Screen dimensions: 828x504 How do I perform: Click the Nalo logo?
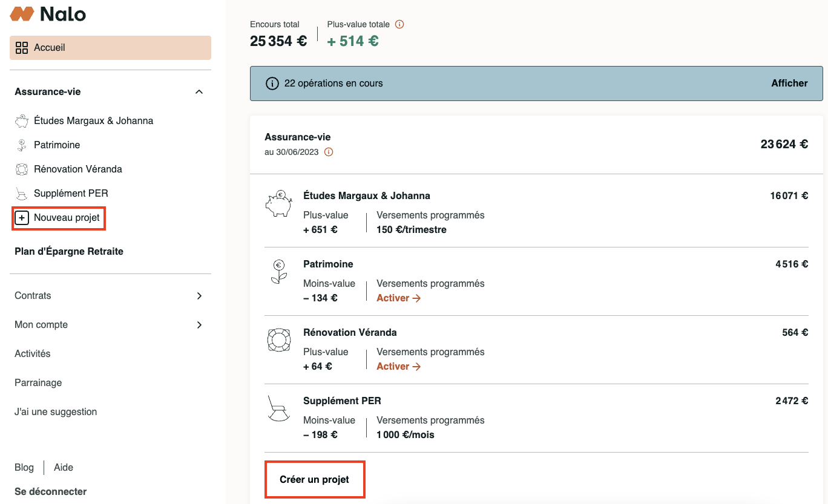click(x=48, y=14)
